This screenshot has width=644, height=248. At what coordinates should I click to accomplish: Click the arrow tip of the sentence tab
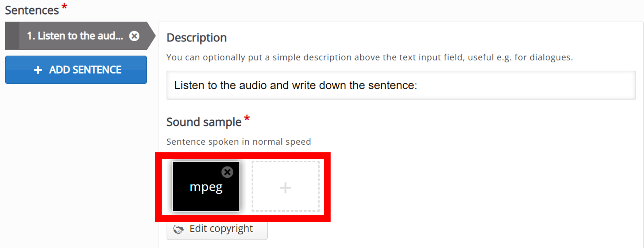click(x=151, y=36)
